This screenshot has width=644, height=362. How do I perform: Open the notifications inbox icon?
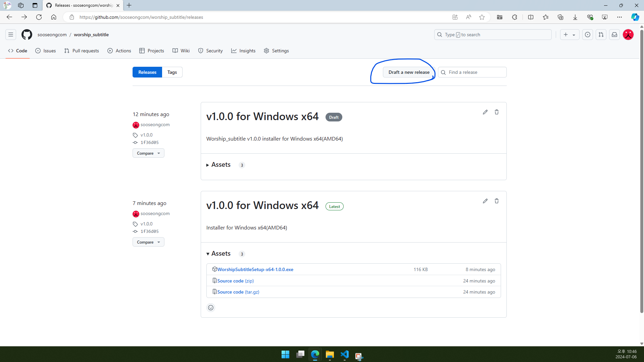pyautogui.click(x=614, y=35)
